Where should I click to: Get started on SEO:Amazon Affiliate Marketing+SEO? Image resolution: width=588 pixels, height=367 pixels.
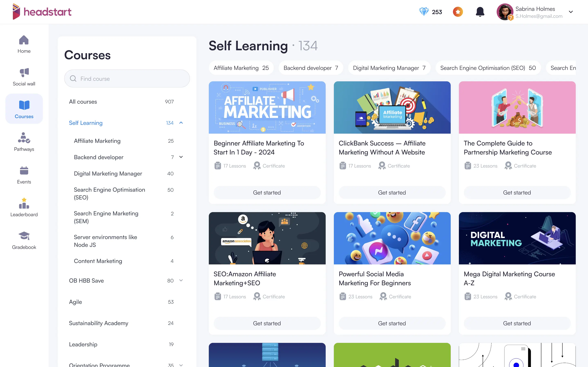click(267, 323)
